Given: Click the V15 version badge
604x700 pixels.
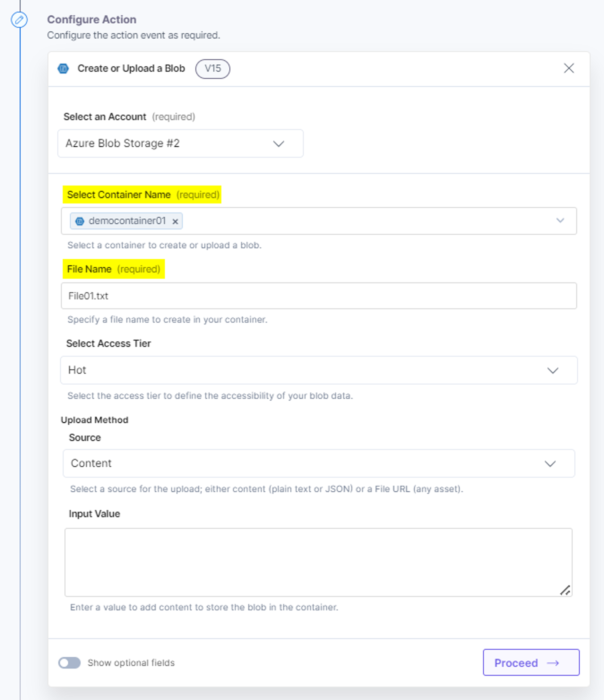Looking at the screenshot, I should (213, 69).
